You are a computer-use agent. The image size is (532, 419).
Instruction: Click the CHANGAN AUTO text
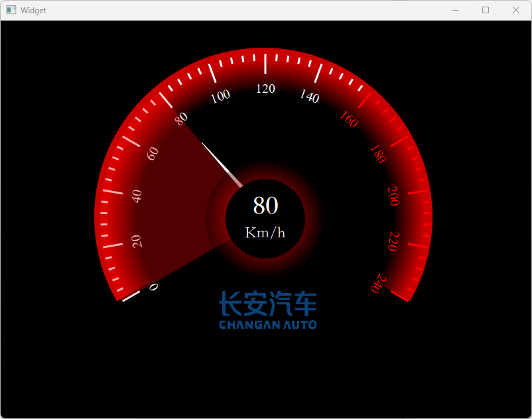point(268,325)
